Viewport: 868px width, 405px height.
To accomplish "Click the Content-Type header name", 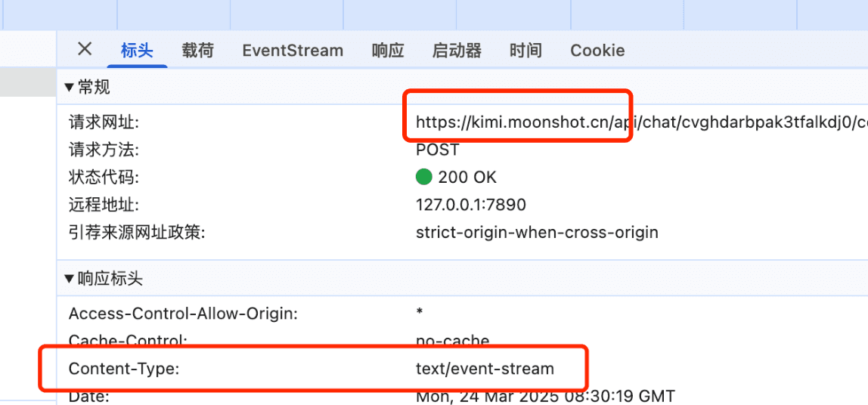I will click(x=124, y=368).
